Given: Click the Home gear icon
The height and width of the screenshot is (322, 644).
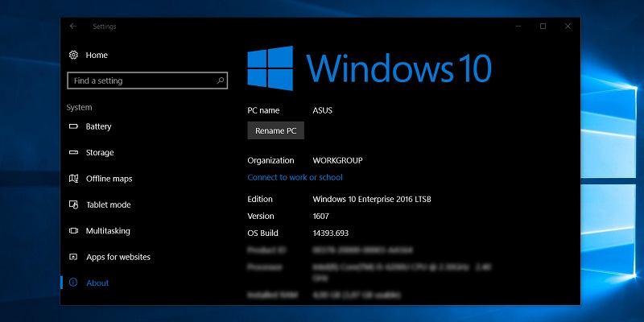Looking at the screenshot, I should 73,56.
